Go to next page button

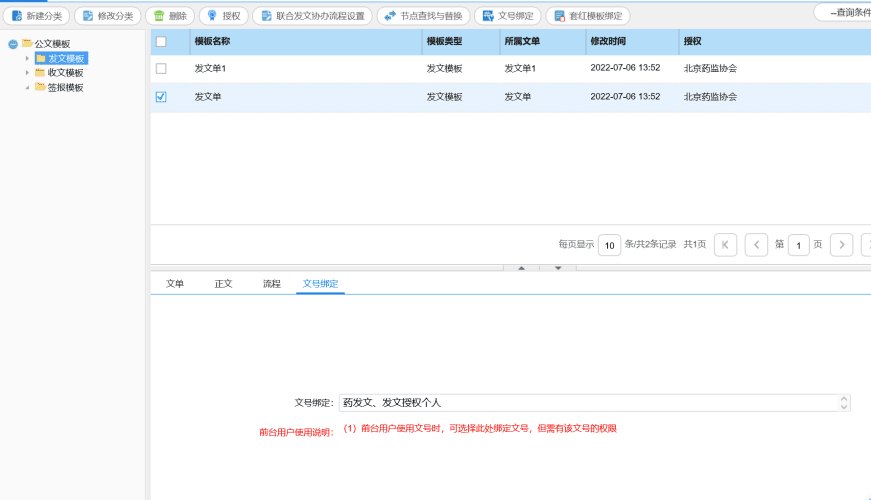click(842, 245)
